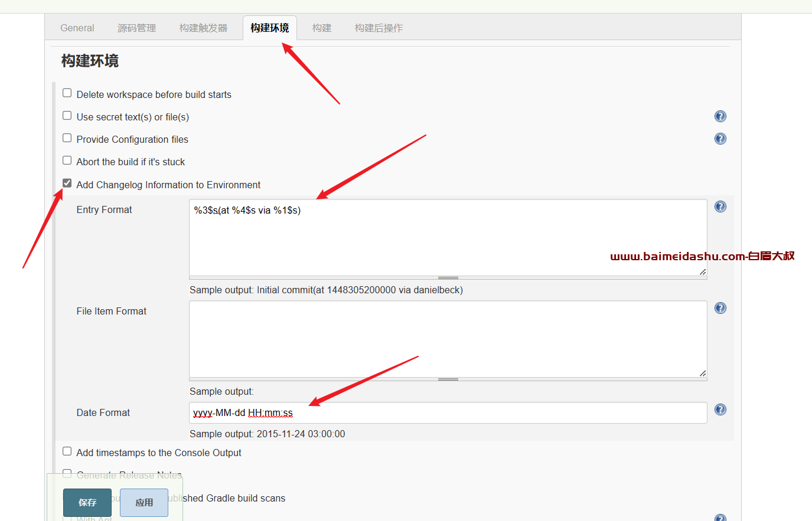Image resolution: width=812 pixels, height=521 pixels.
Task: Click the 保存 save button
Action: point(87,503)
